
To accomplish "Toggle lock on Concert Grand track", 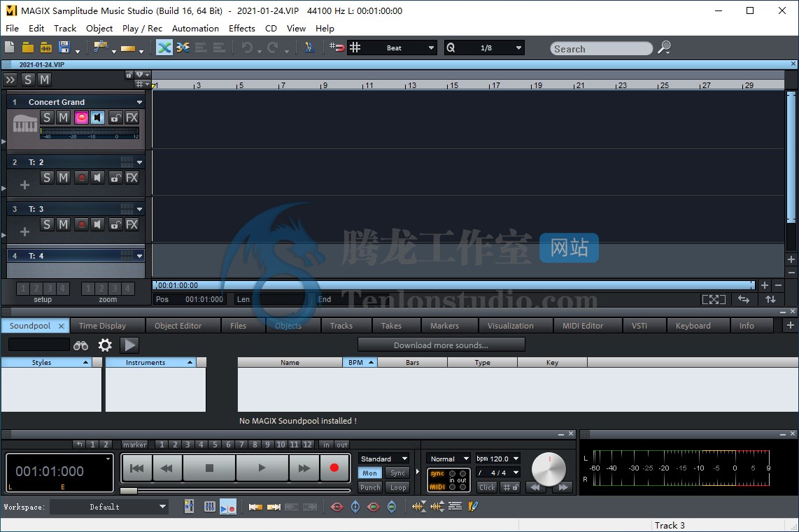I will (115, 118).
